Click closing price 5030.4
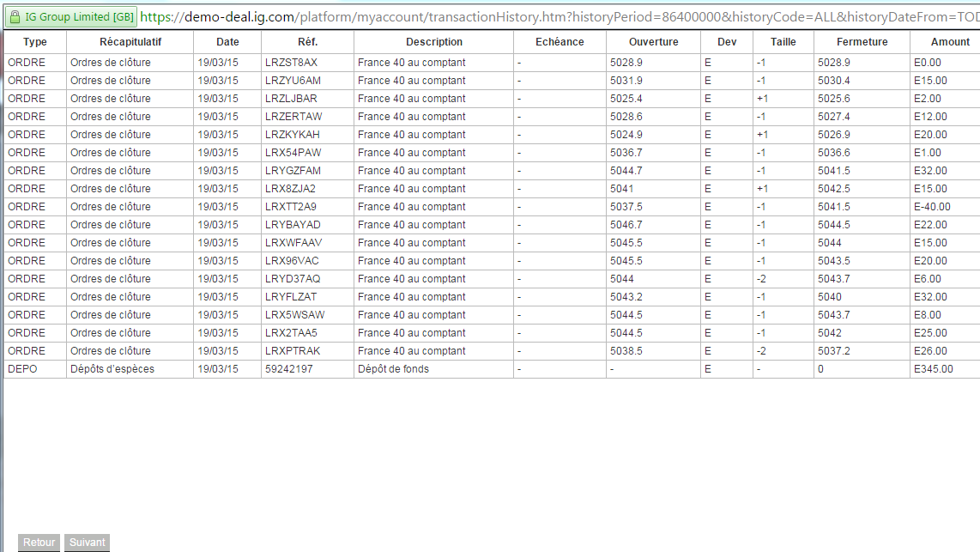The width and height of the screenshot is (980, 552). click(x=834, y=81)
